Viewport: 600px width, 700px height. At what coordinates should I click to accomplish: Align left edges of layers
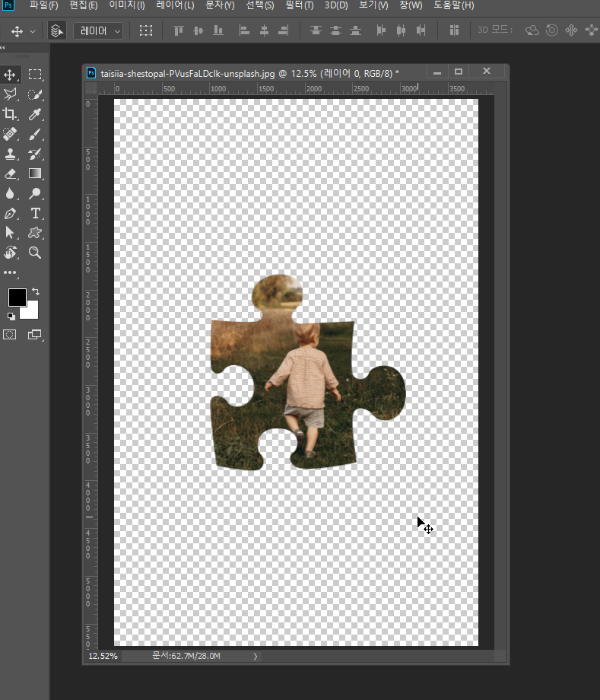244,30
